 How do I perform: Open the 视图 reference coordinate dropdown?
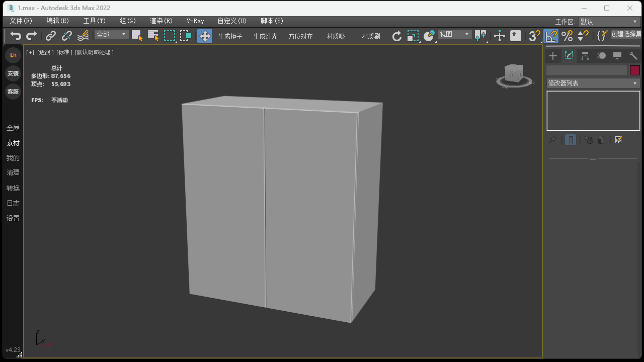click(455, 34)
